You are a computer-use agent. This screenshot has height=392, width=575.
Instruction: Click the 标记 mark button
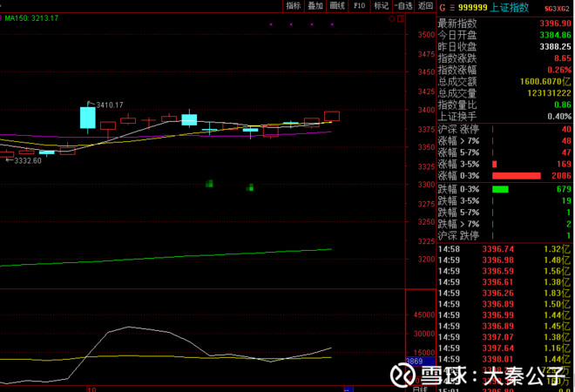point(382,6)
